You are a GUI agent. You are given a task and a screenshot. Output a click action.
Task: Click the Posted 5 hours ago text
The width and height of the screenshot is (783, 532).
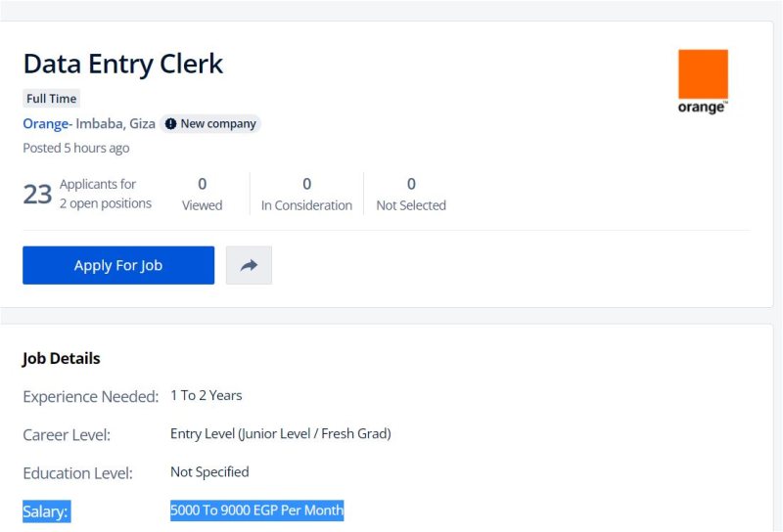click(76, 149)
